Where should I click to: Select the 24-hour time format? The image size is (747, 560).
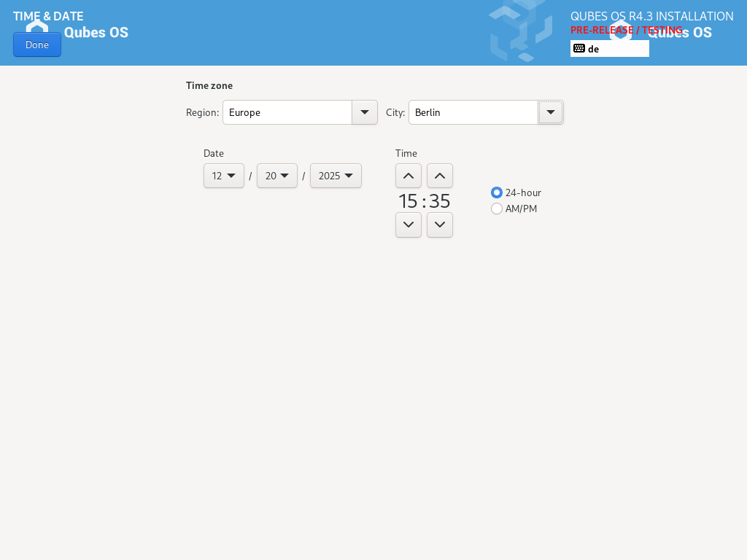497,192
